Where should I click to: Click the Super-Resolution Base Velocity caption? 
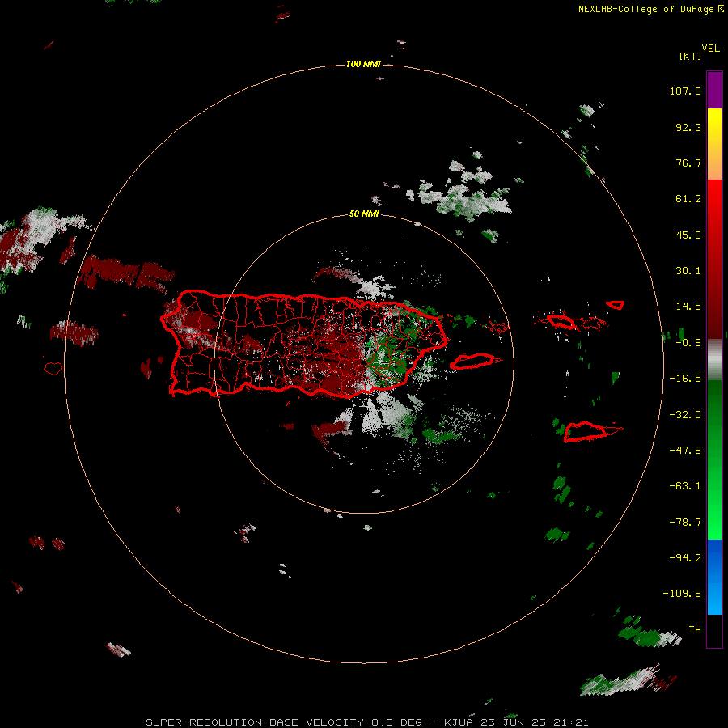coord(367,722)
